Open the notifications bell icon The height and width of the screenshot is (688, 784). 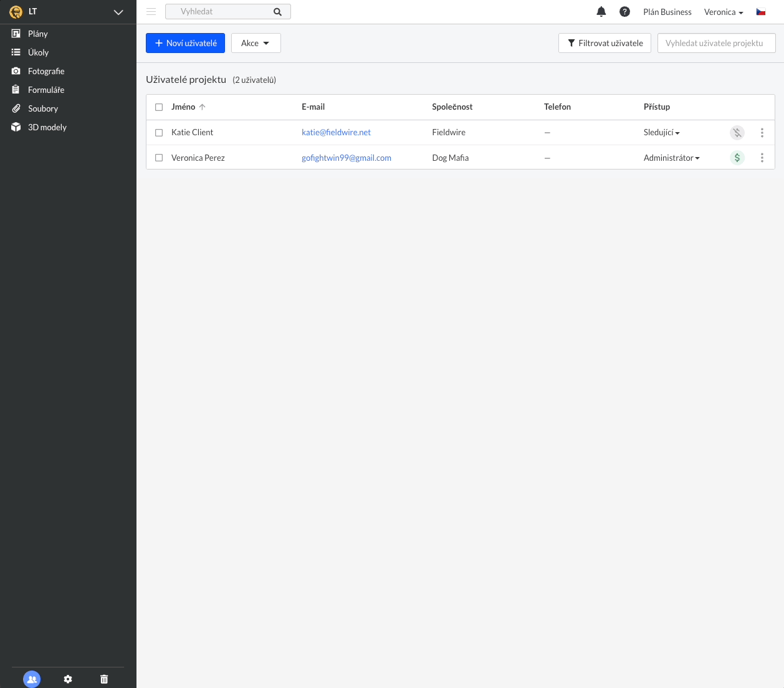tap(601, 12)
